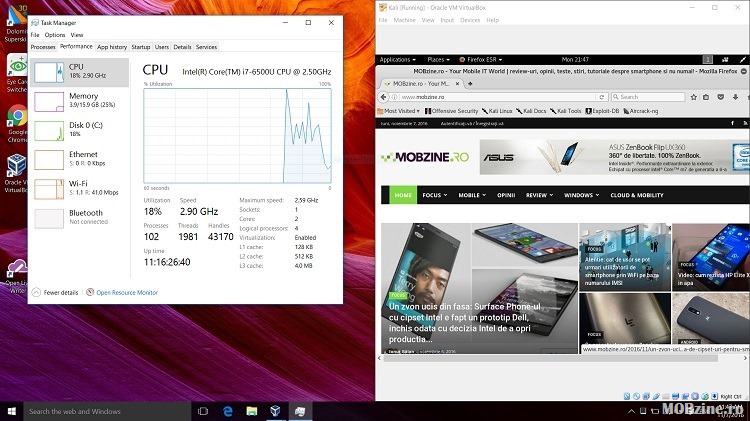This screenshot has height=421, width=750.
Task: Open Task View on taskbar
Action: click(203, 411)
